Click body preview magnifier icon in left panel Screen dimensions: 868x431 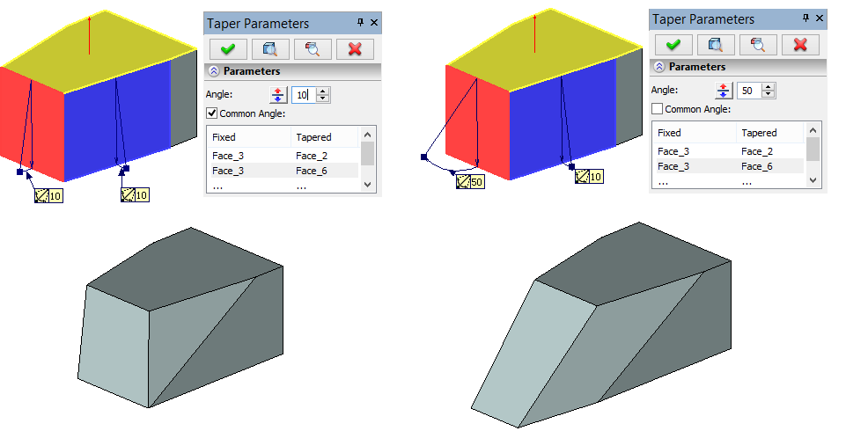pyautogui.click(x=271, y=48)
